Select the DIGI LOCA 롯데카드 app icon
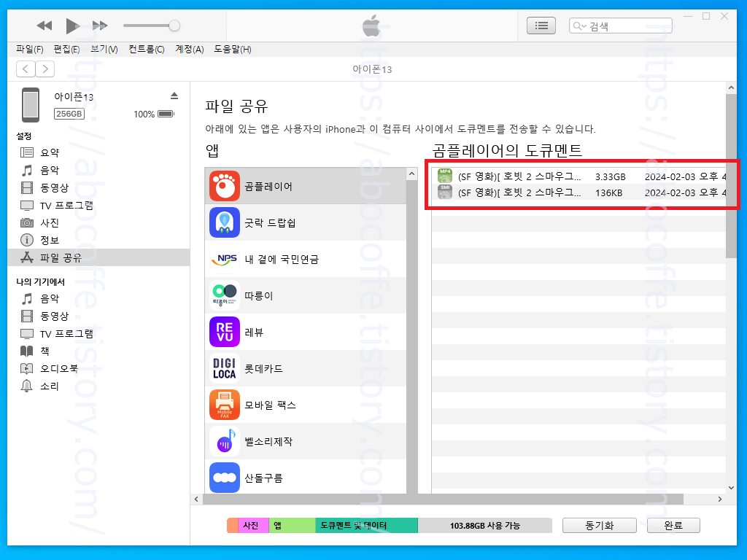The height and width of the screenshot is (560, 747). pyautogui.click(x=225, y=368)
